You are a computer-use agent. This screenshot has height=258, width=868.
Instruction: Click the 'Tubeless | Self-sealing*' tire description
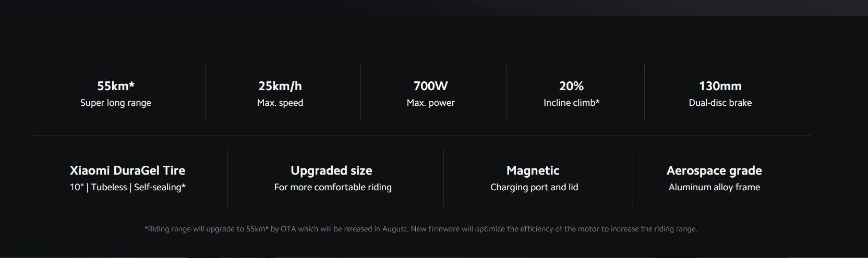pyautogui.click(x=138, y=187)
